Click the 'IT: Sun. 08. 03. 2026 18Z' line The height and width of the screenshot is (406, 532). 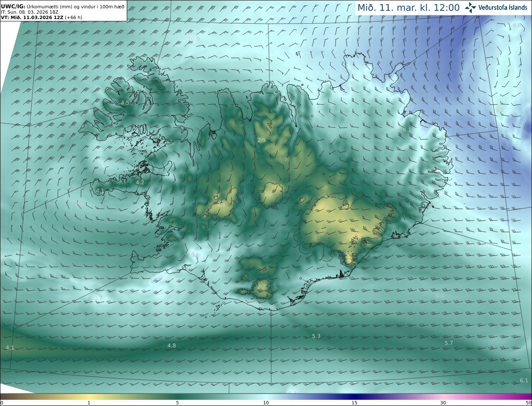coord(30,12)
